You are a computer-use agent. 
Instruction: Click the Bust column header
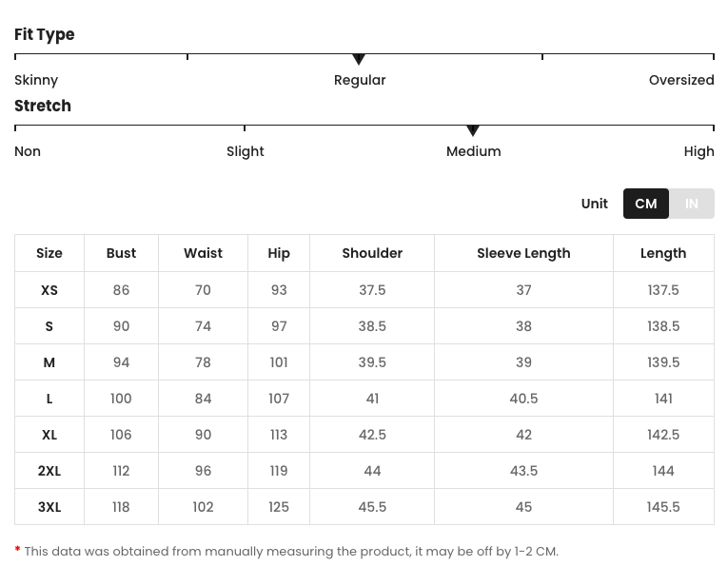[121, 253]
